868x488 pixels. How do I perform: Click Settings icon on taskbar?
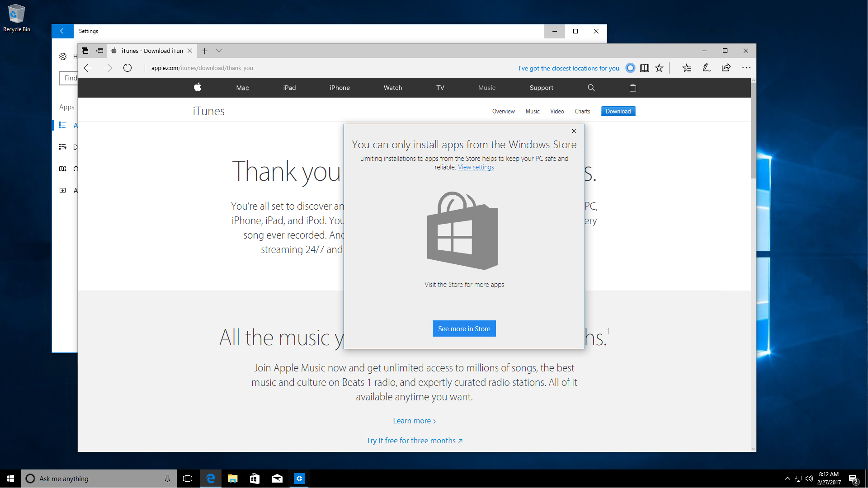tap(299, 479)
